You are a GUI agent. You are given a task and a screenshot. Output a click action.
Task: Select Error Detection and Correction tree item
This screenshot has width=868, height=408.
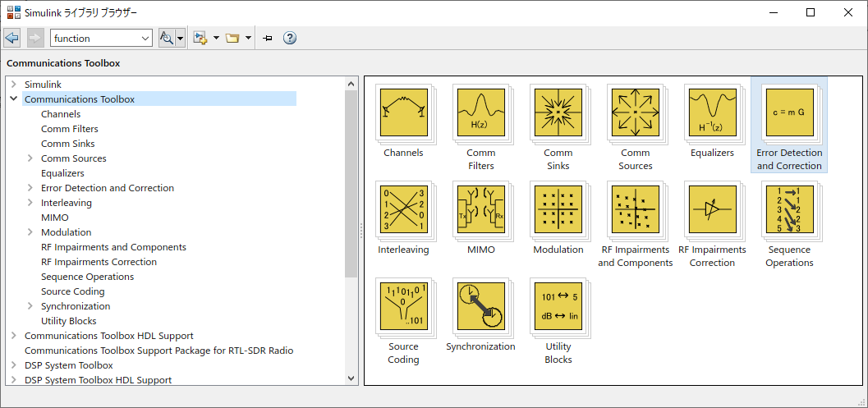click(108, 188)
